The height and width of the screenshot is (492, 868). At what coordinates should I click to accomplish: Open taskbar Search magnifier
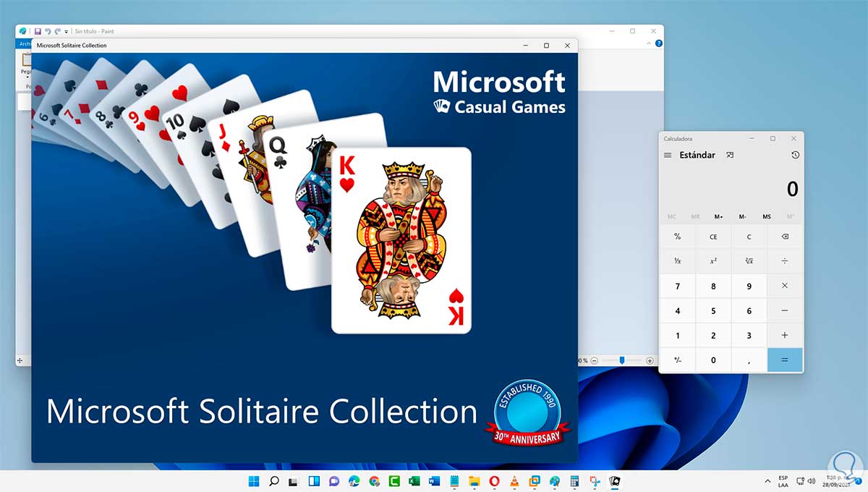click(274, 480)
